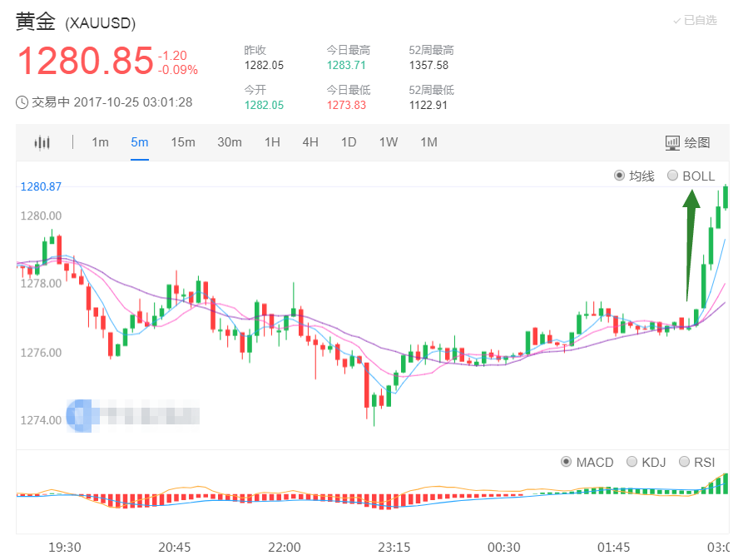Select the 均线 moving average radio
The height and width of the screenshot is (560, 738).
619,176
